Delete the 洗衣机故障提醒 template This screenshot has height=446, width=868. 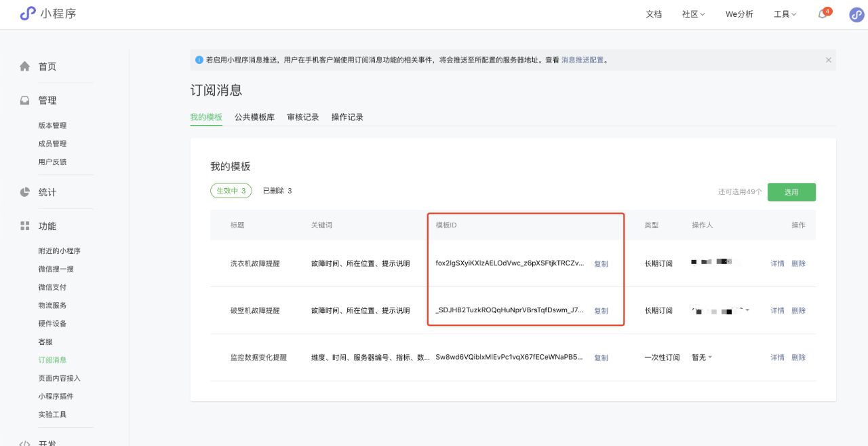798,263
